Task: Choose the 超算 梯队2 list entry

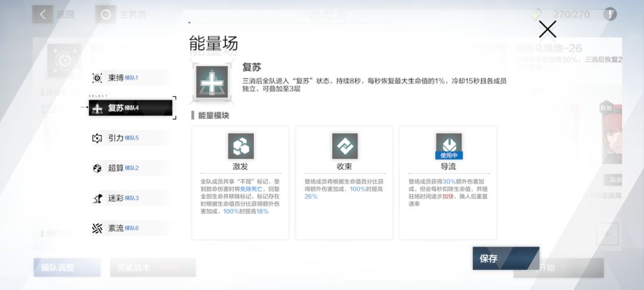Action: coord(130,168)
